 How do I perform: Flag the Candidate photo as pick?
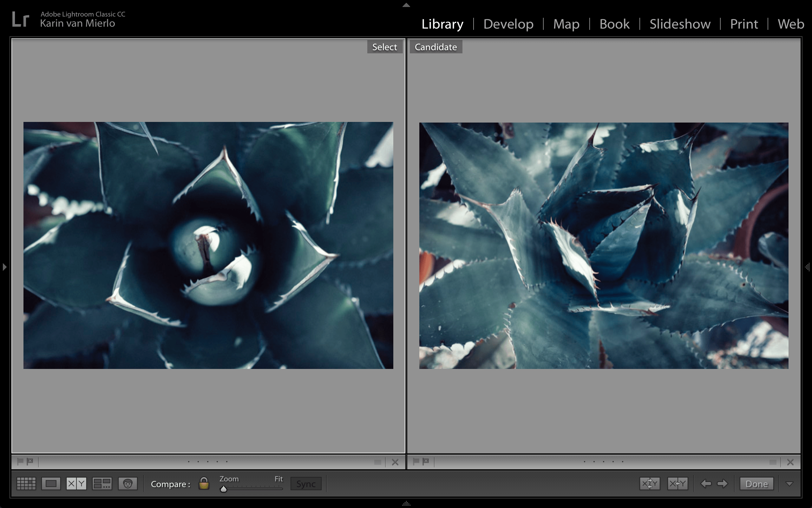coord(416,461)
